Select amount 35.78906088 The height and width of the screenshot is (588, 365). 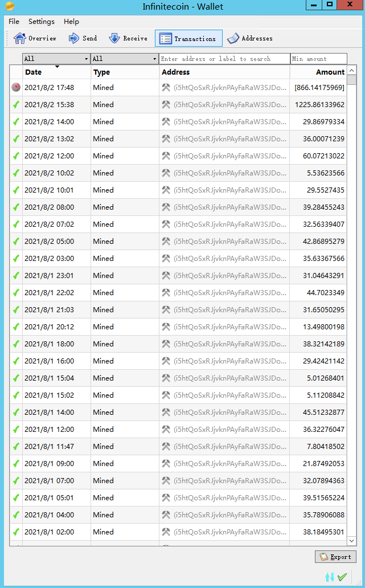324,515
